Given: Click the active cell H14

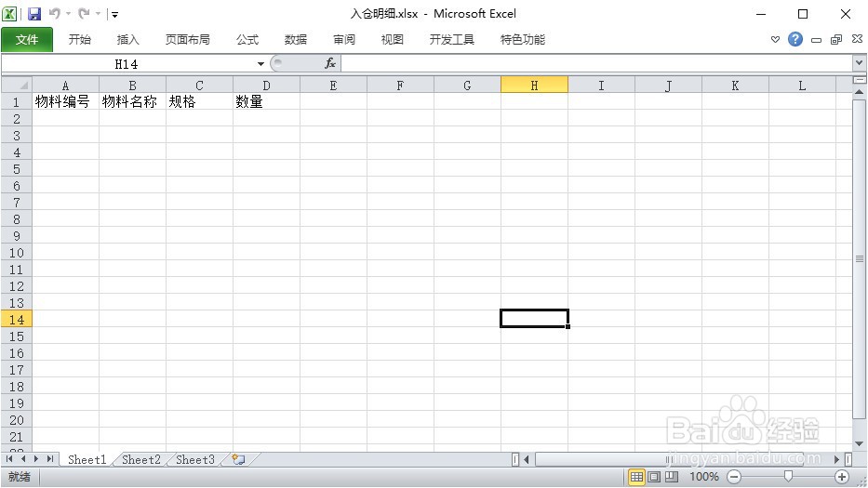Looking at the screenshot, I should (534, 318).
